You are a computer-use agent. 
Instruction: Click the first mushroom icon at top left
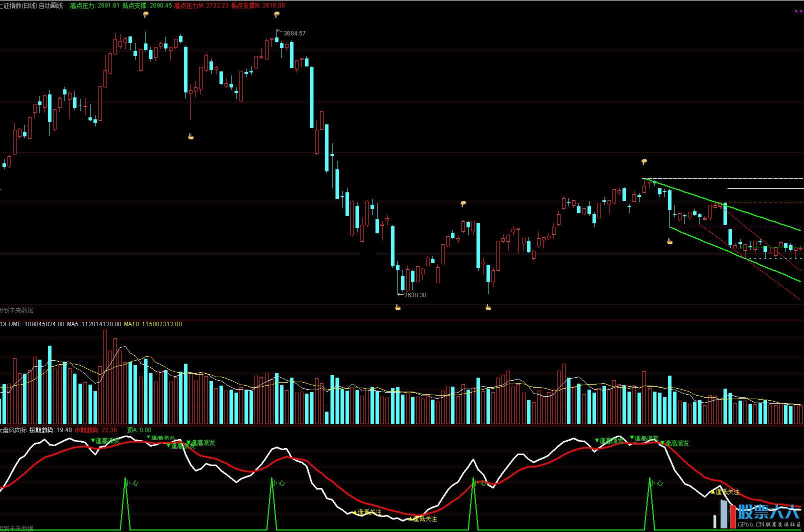145,15
